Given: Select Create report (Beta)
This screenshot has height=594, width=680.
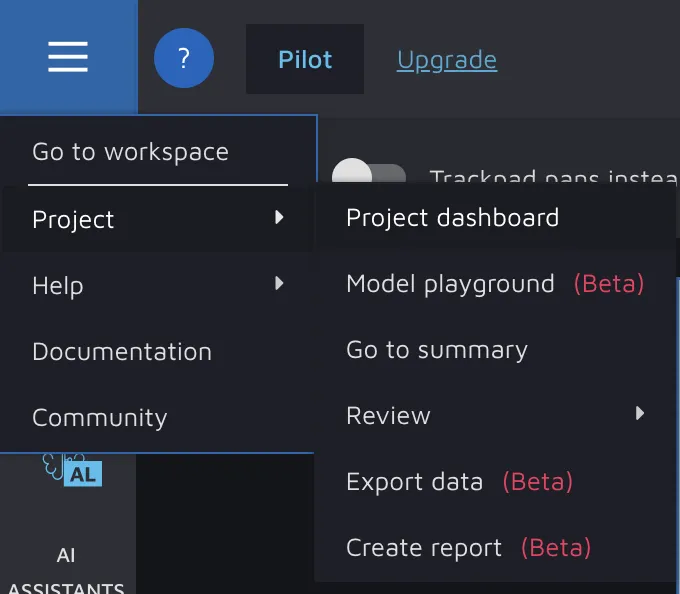Looking at the screenshot, I should pos(468,548).
